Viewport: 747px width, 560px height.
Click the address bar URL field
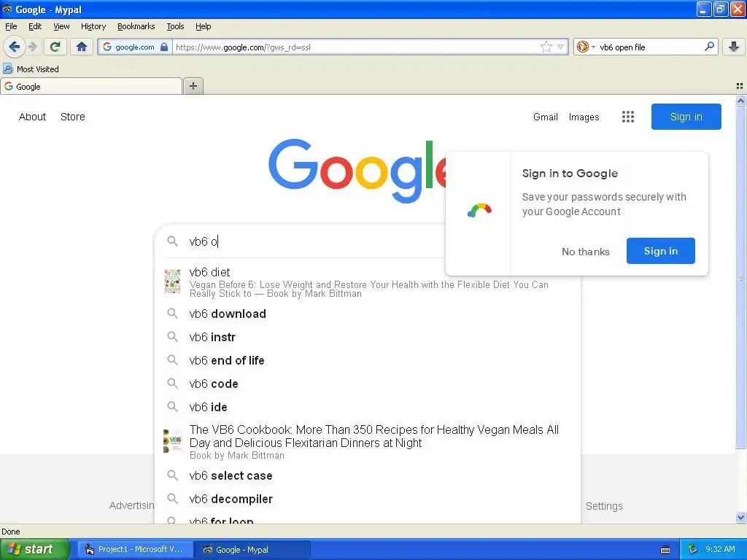355,47
